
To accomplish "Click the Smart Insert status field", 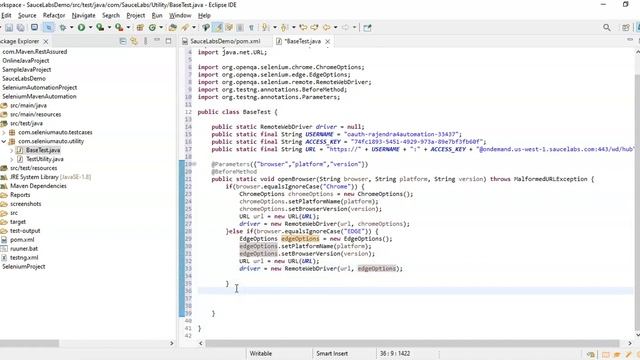I will 332,354.
